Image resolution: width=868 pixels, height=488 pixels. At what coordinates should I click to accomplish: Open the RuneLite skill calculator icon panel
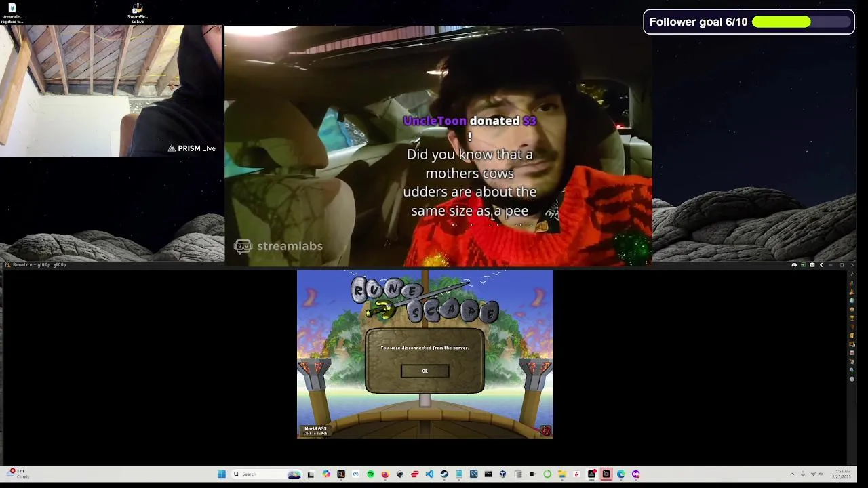click(x=852, y=352)
